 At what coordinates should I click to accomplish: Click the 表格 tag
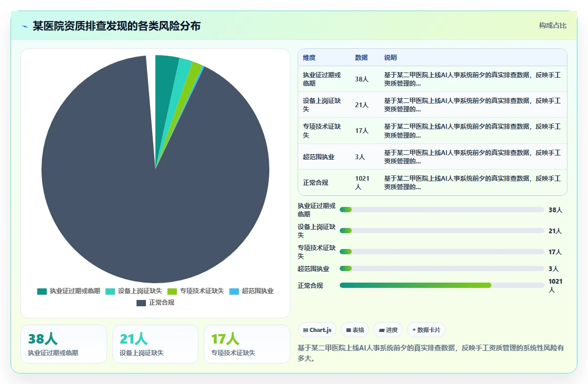coord(355,330)
